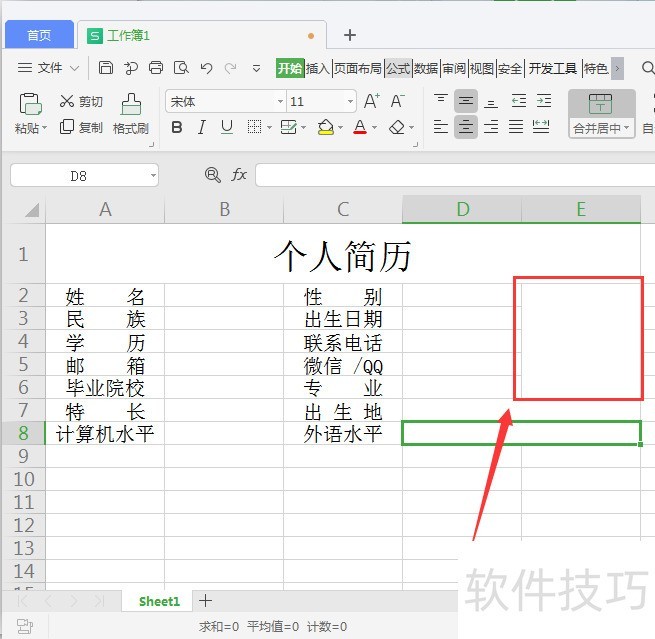Image resolution: width=655 pixels, height=639 pixels.
Task: Click the search icon right of tabs
Action: [x=647, y=68]
